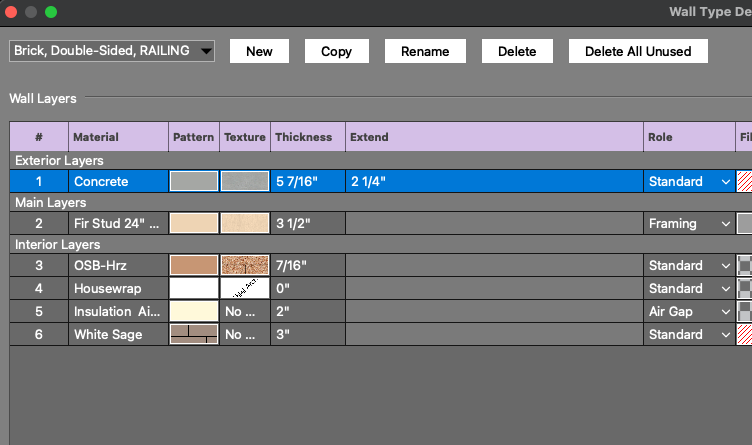Click the Fir Stud fill style swatch

(x=744, y=223)
